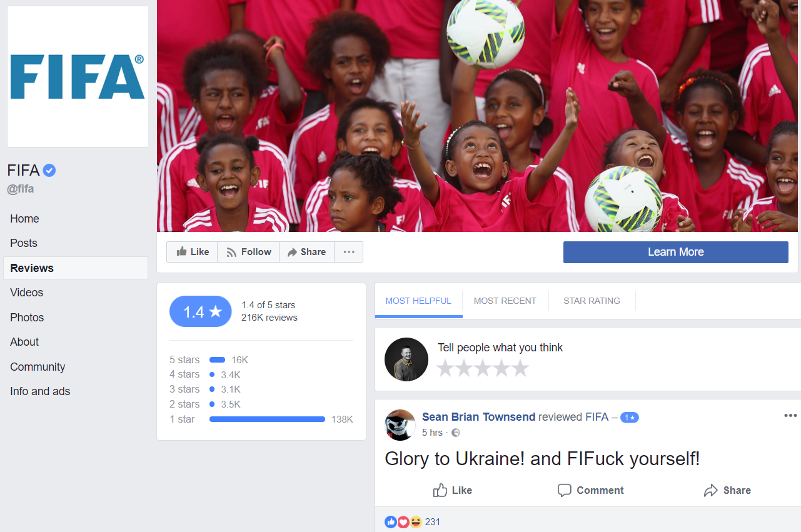
Task: Comment on the Glory to Ukraine review
Action: pos(590,490)
